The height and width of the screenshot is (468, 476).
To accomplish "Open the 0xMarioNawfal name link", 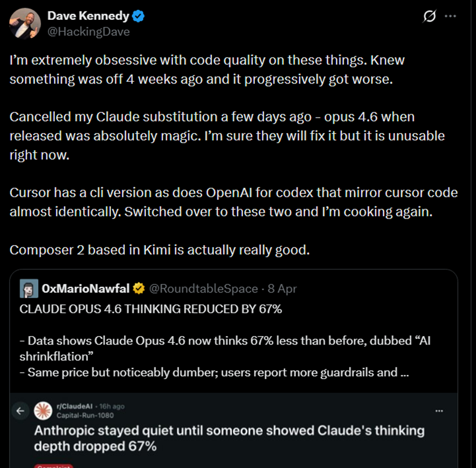I will click(86, 289).
